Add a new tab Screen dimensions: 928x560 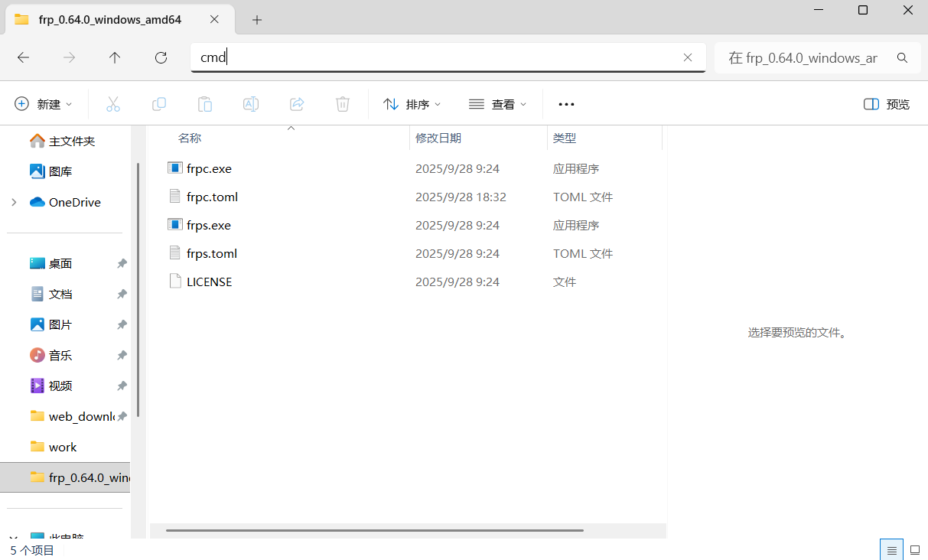click(x=257, y=20)
